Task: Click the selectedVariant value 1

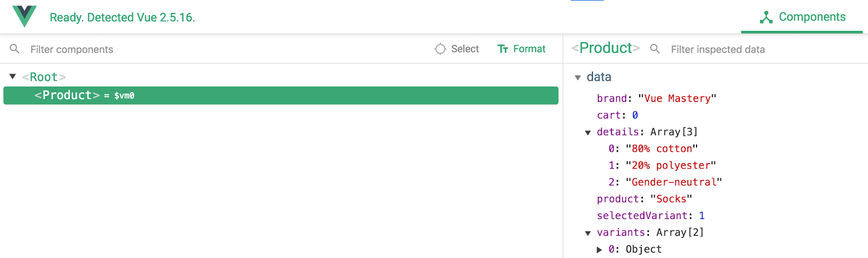Action: (x=701, y=216)
